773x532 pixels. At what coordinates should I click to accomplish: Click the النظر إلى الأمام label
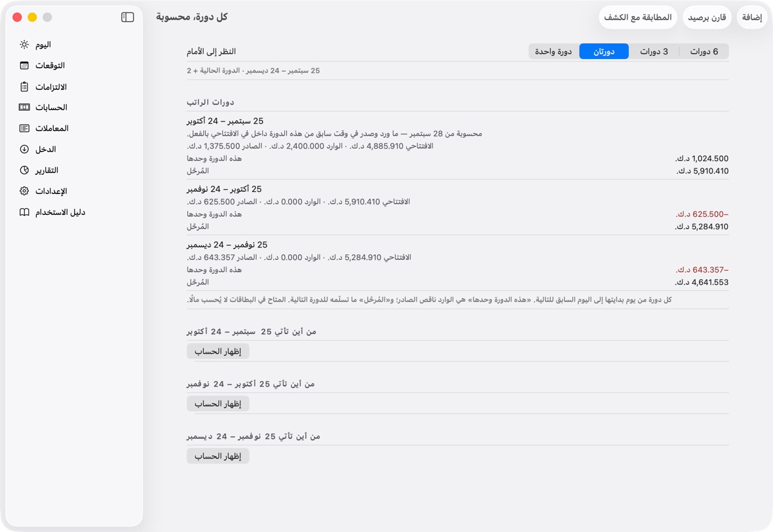pos(211,51)
